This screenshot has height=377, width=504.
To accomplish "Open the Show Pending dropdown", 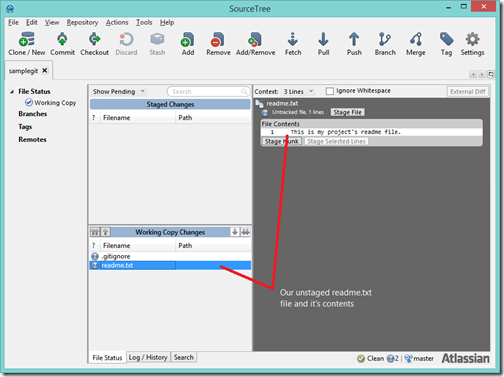I will (119, 91).
